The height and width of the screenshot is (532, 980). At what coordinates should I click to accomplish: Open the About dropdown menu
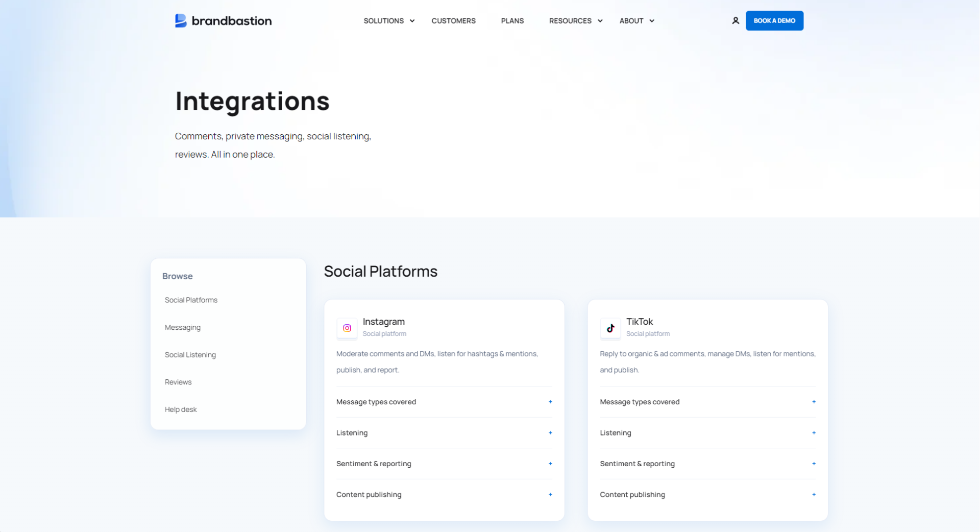[x=636, y=21]
